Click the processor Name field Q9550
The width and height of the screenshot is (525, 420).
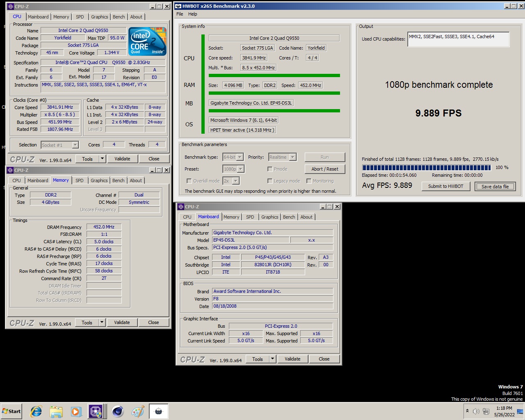[x=83, y=30]
